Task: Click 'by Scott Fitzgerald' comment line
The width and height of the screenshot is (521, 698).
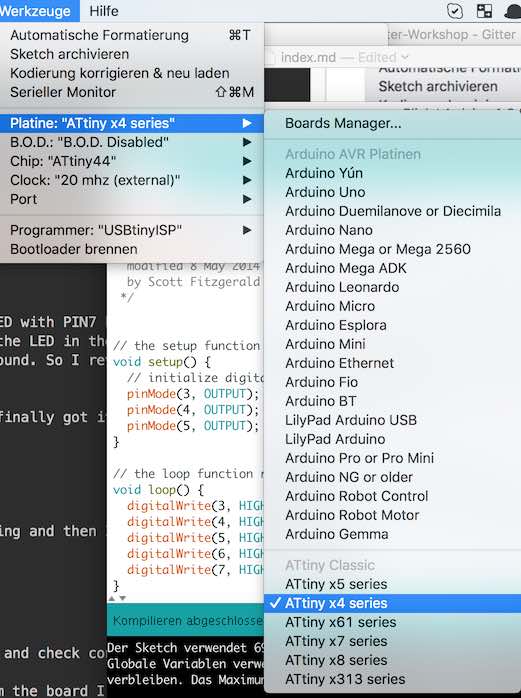Action: click(193, 282)
